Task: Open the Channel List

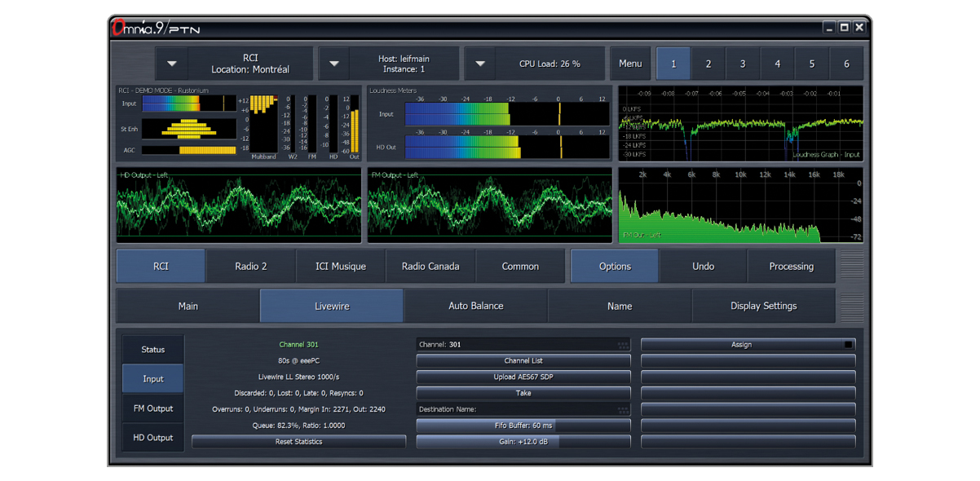Action: (523, 360)
